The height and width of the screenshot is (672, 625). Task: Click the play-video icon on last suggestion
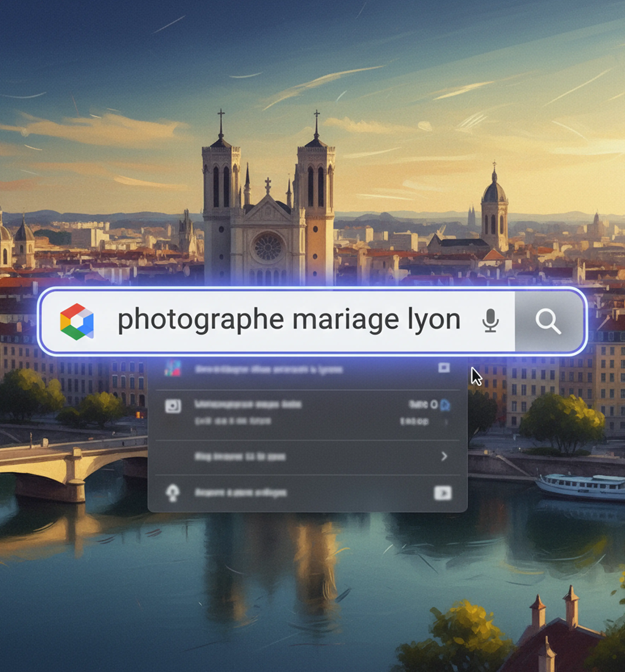point(443,493)
